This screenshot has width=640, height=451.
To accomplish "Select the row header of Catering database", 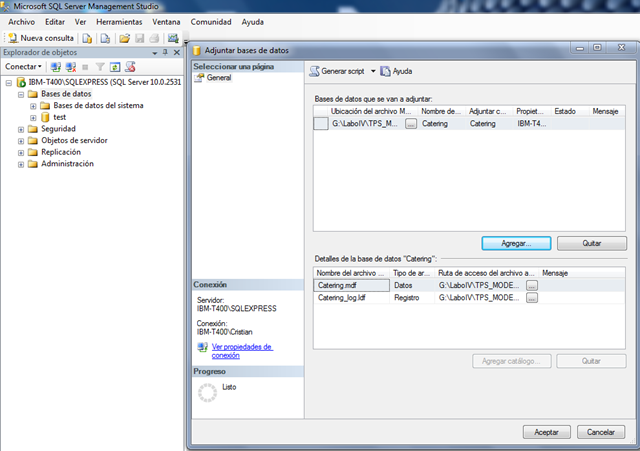I will point(321,124).
